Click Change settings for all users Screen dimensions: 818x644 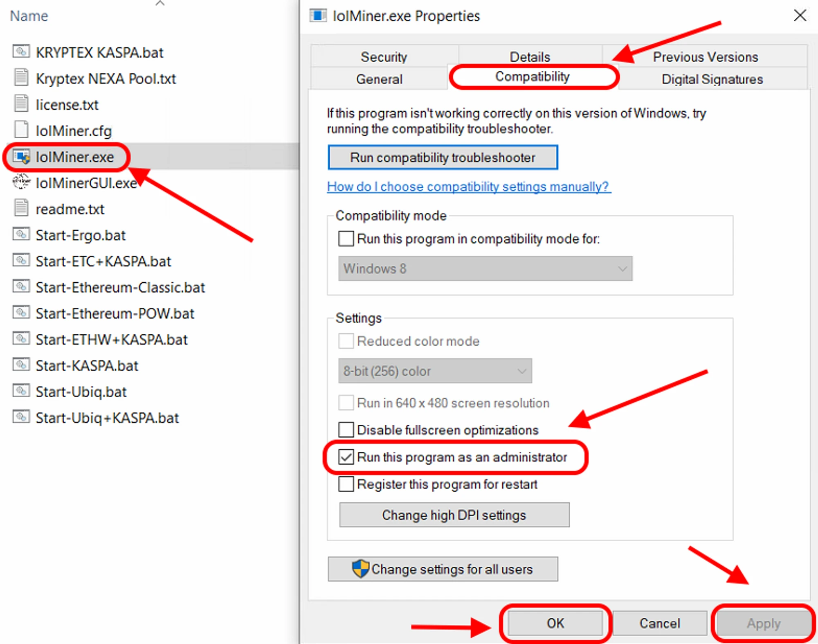click(443, 569)
